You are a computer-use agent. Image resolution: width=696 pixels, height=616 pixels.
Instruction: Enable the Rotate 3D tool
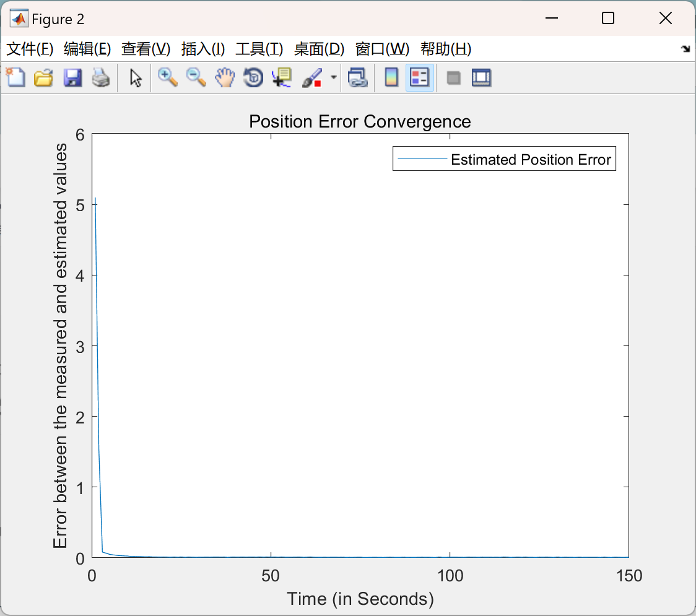(x=253, y=78)
